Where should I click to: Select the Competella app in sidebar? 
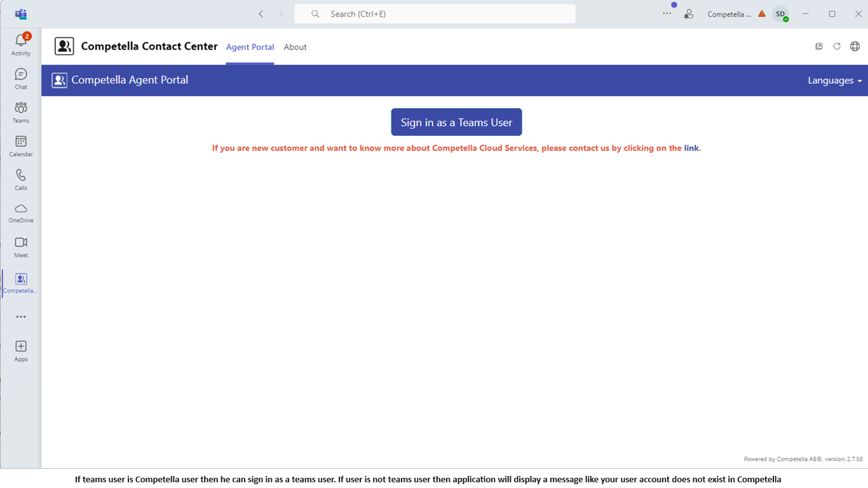point(21,283)
